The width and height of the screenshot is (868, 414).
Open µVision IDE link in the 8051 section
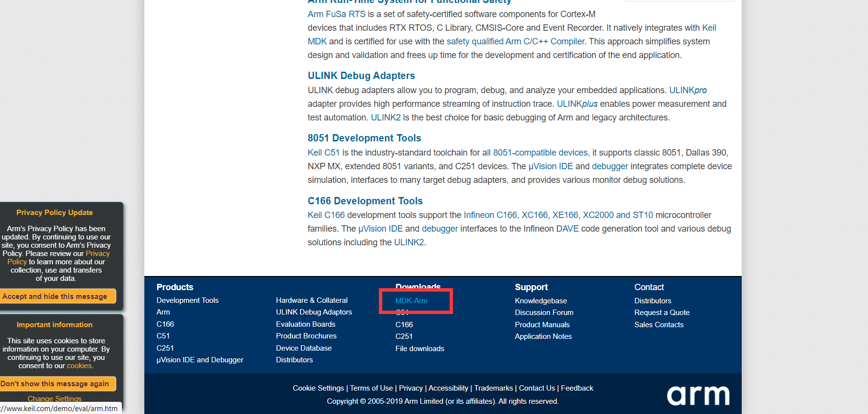click(x=551, y=166)
